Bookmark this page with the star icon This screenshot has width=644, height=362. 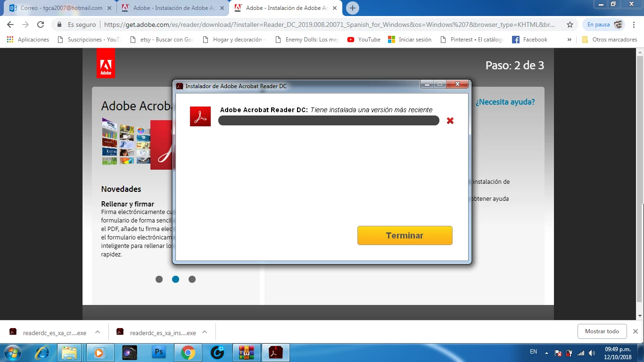pos(570,25)
